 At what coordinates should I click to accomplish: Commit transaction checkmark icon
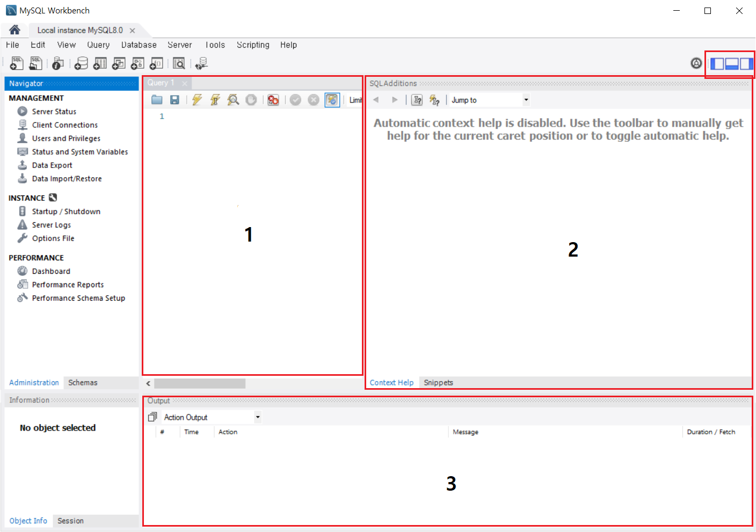(x=295, y=100)
